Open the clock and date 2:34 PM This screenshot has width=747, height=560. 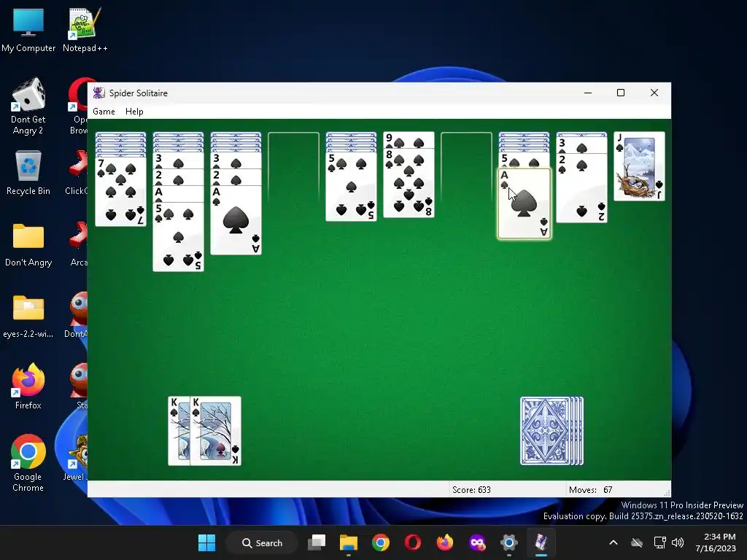716,542
